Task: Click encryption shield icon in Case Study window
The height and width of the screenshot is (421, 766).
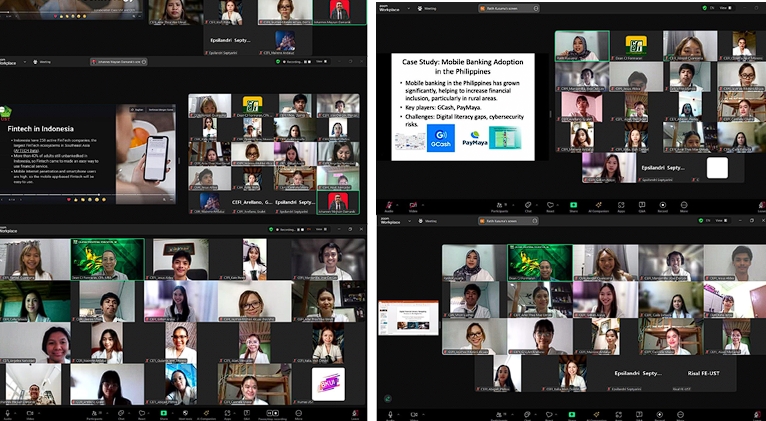Action: pos(704,8)
